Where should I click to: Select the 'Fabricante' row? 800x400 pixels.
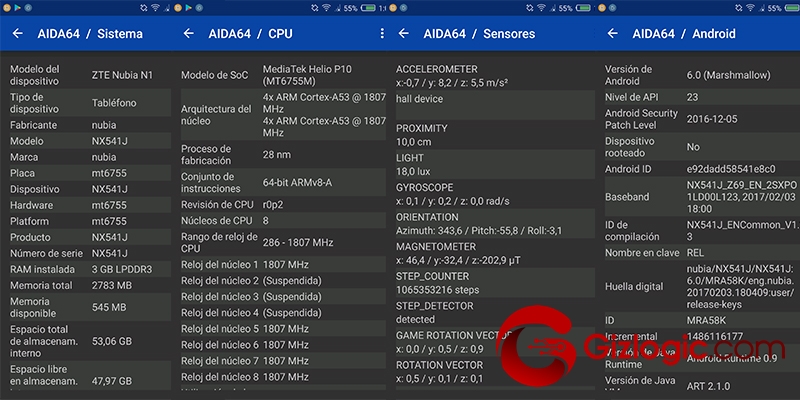pyautogui.click(x=90, y=125)
